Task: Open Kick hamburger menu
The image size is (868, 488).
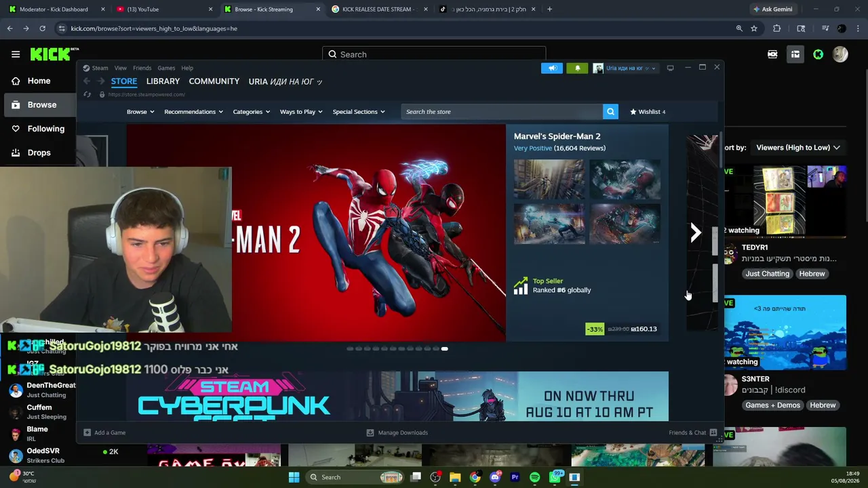Action: pyautogui.click(x=15, y=54)
